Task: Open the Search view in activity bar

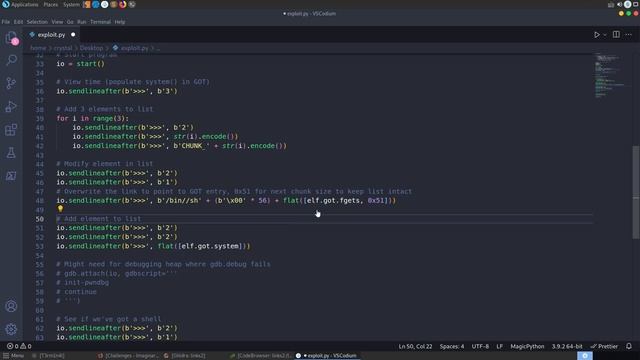Action: (x=11, y=60)
